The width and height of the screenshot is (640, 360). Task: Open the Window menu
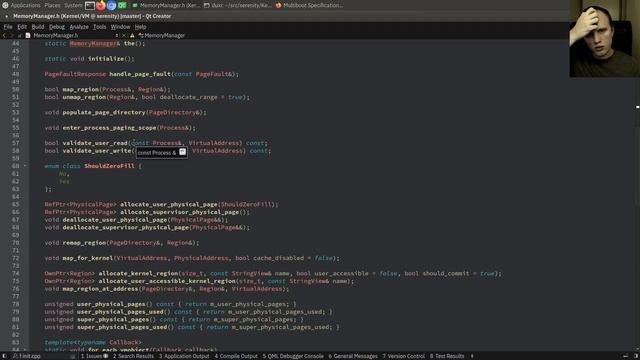(120, 27)
